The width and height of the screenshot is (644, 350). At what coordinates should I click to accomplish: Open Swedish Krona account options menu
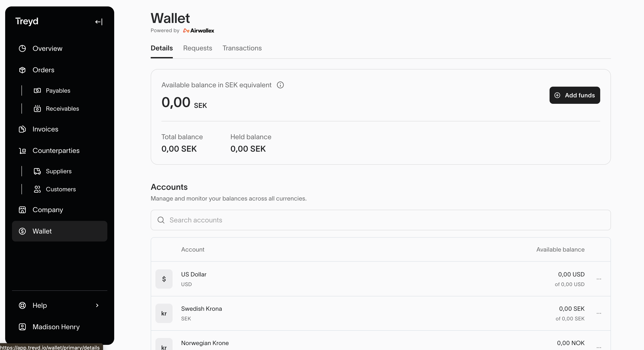click(x=599, y=313)
